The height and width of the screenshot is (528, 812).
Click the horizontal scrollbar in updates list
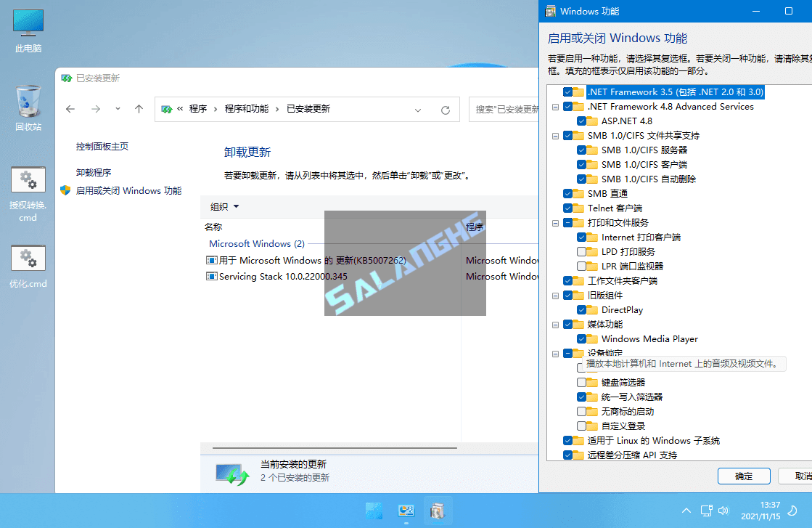pos(335,447)
